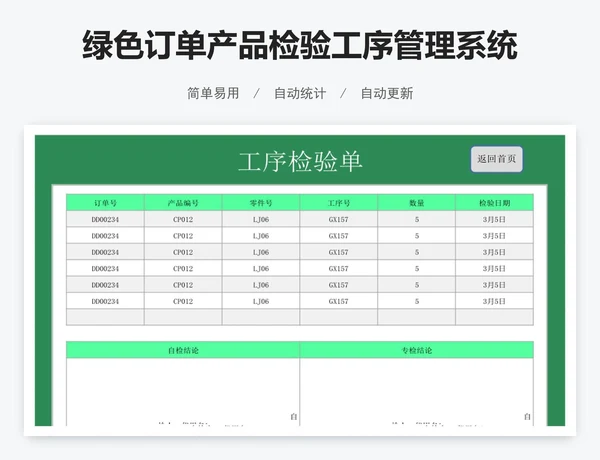Viewport: 600px width, 460px height.
Task: Select the 工序号 column header
Action: pos(339,203)
